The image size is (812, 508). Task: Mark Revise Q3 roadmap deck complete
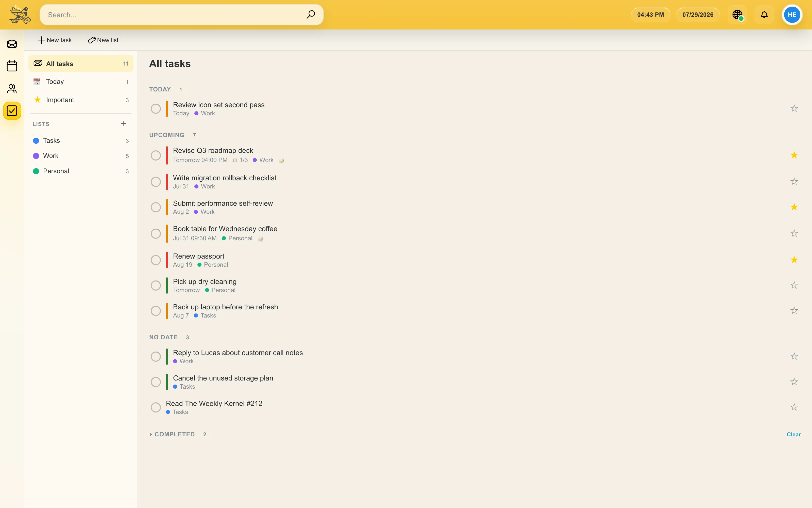tap(156, 155)
